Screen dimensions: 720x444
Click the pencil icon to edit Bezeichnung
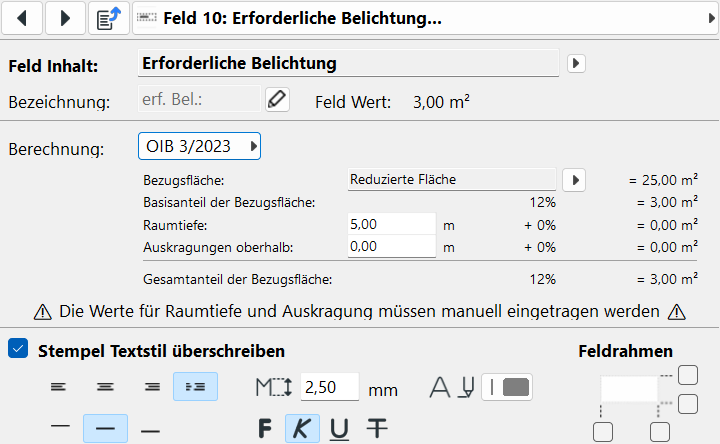coord(277,100)
